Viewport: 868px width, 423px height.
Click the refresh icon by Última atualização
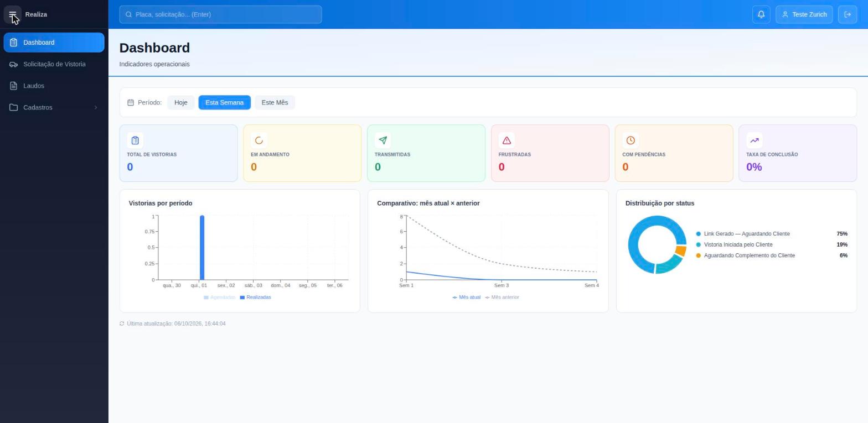122,323
